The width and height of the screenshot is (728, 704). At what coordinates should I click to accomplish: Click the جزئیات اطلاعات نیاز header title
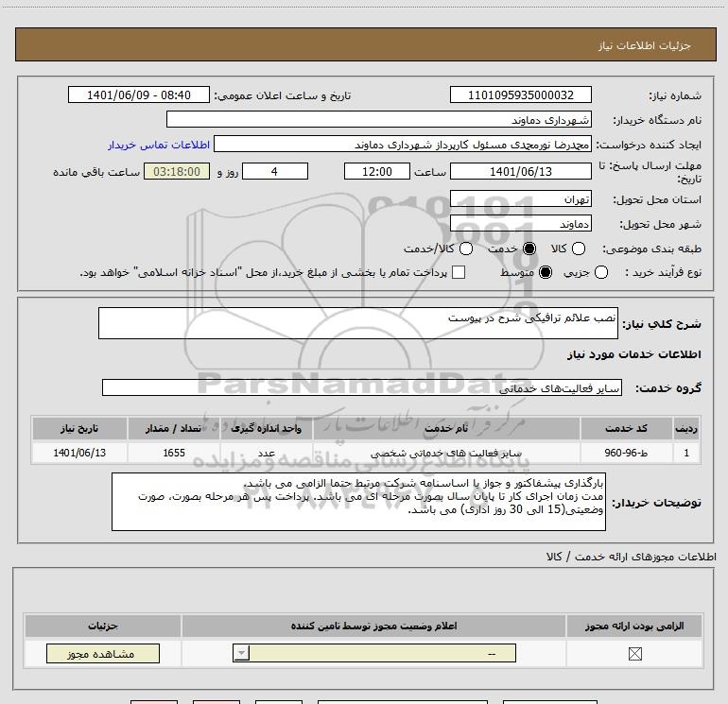644,45
